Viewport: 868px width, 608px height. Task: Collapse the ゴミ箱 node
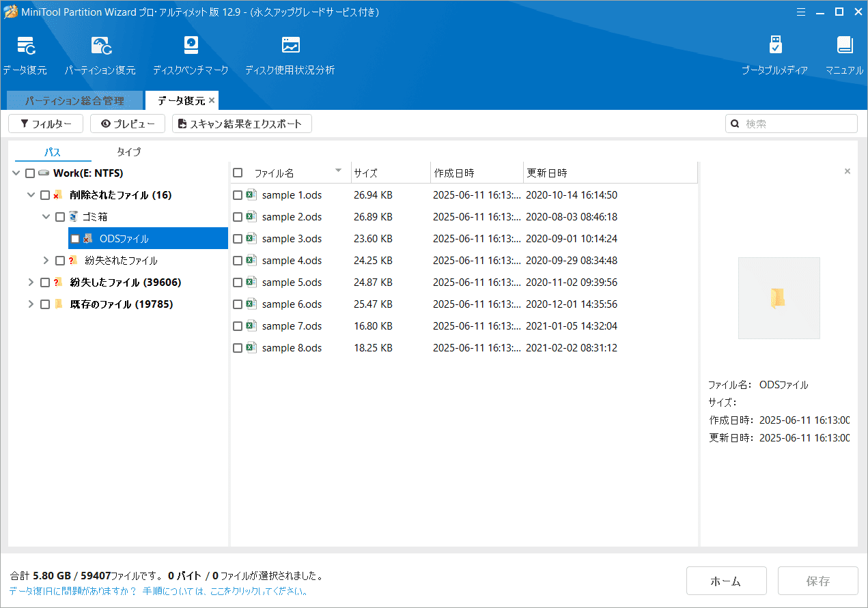coord(46,217)
